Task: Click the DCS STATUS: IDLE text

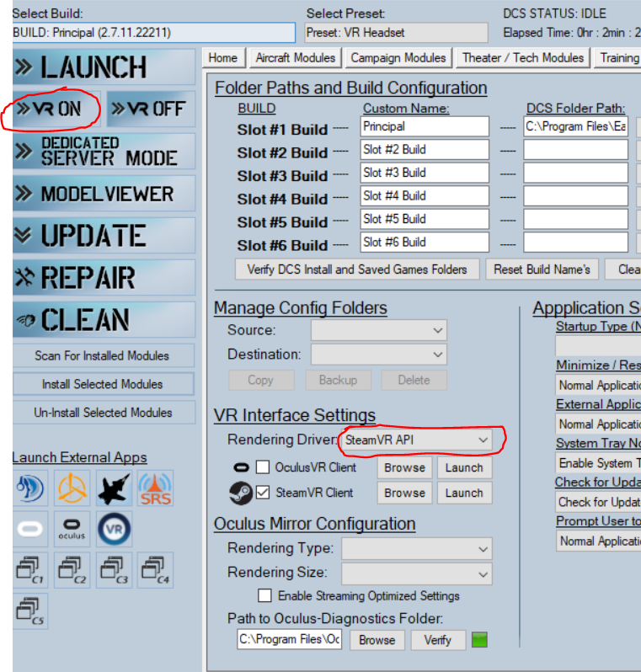Action: pos(554,13)
